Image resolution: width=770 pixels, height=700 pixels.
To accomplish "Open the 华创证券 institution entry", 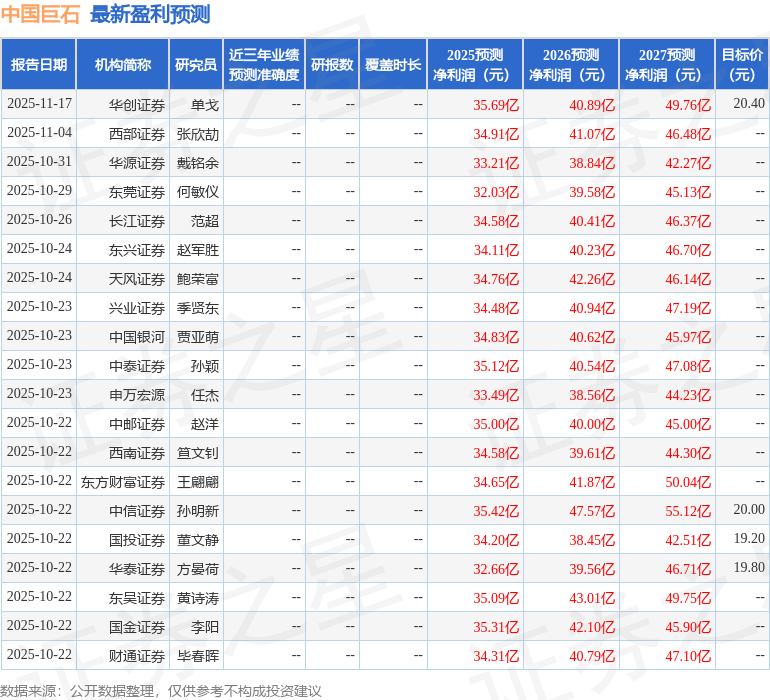I will 137,104.
